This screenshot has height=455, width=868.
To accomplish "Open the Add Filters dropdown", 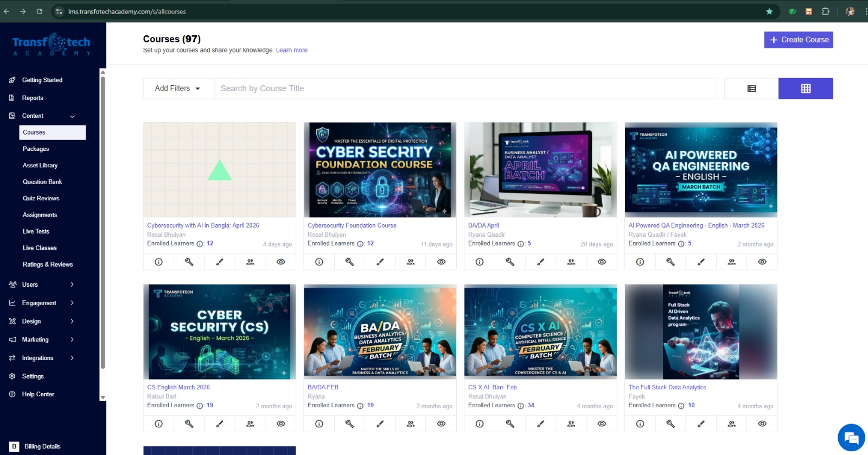I will (x=178, y=89).
